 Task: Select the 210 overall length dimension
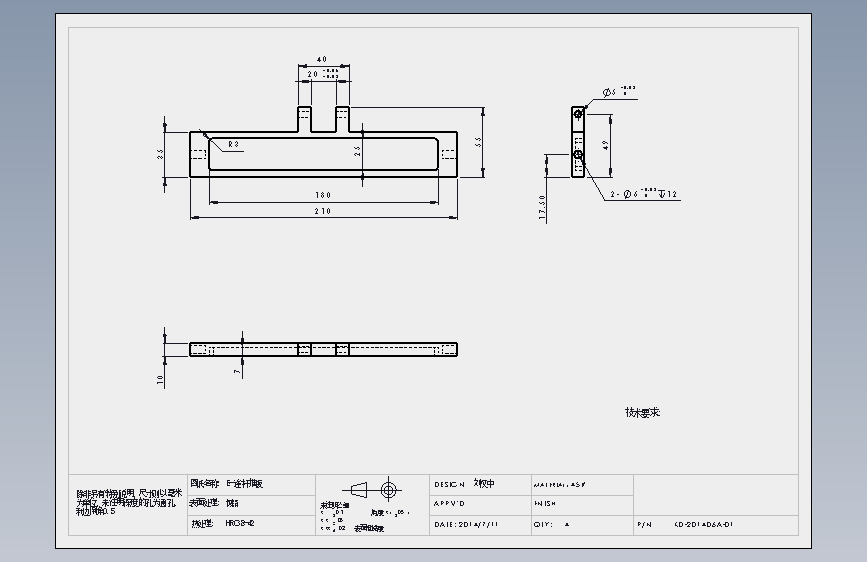tap(323, 211)
